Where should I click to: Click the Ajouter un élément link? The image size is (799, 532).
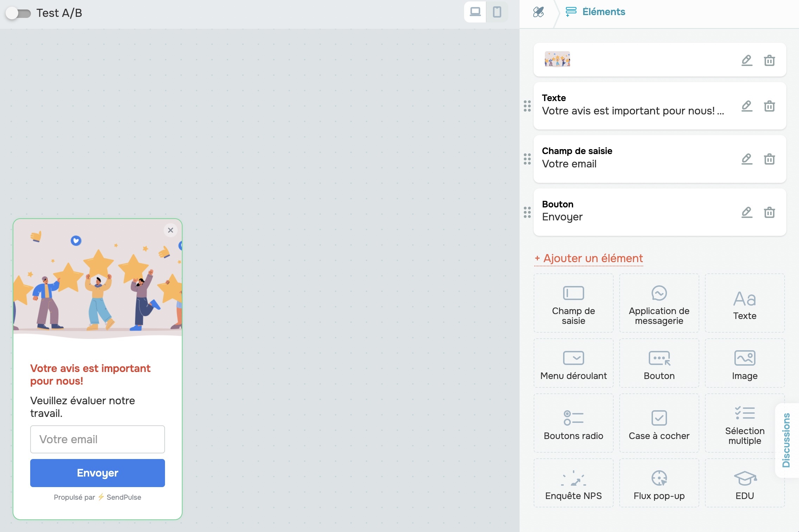(x=589, y=259)
